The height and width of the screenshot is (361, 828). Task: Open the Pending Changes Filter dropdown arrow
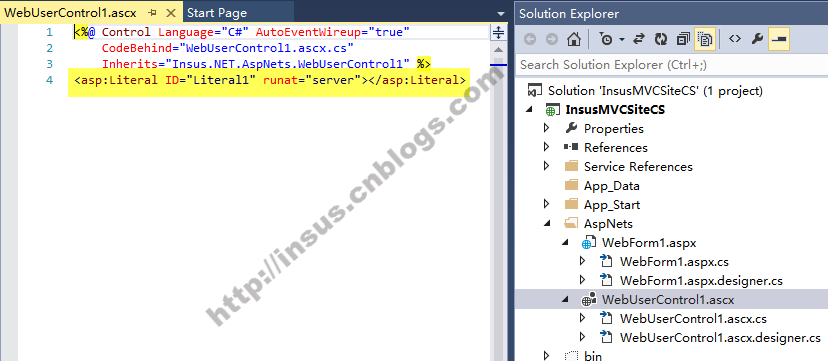(x=622, y=40)
